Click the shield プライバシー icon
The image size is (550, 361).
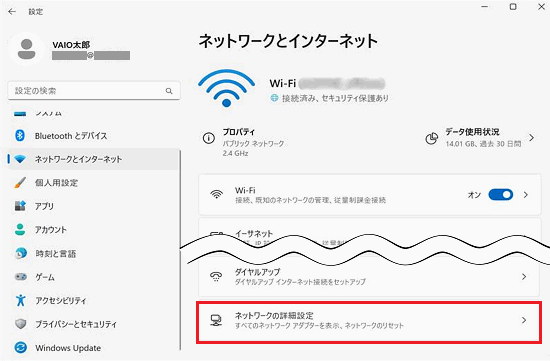(21, 324)
